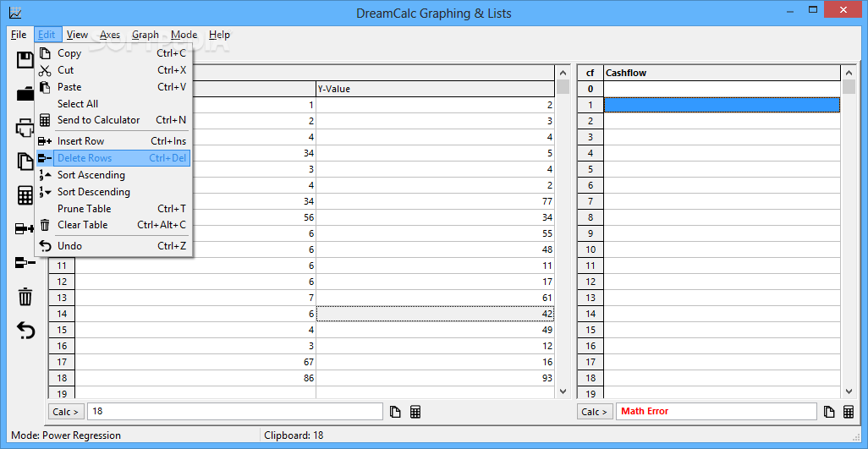Open the Graph menu
The height and width of the screenshot is (449, 868).
(x=146, y=35)
